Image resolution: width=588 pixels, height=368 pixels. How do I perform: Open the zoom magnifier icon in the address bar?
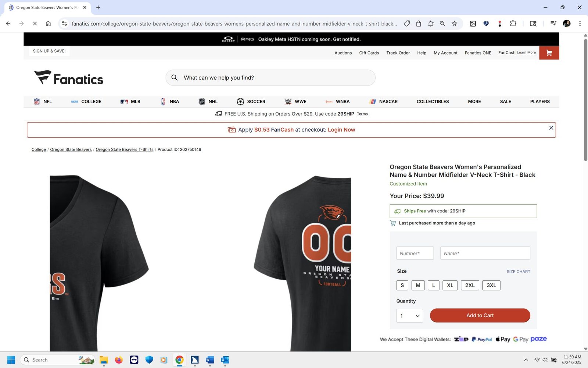tap(442, 24)
